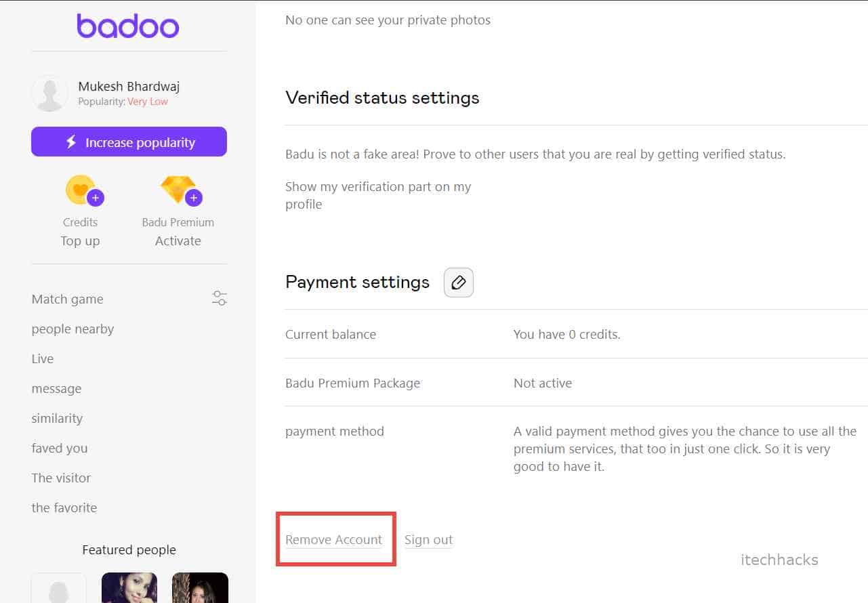Open the message section

pyautogui.click(x=56, y=388)
